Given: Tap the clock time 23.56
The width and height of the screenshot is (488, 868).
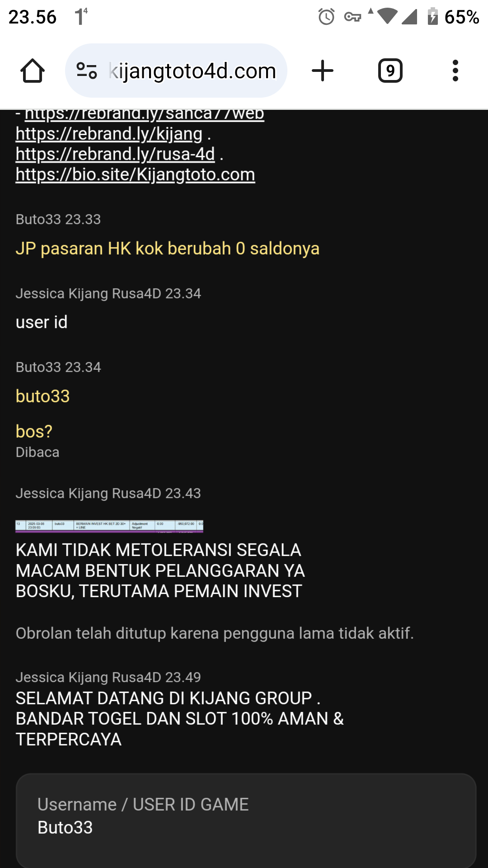Looking at the screenshot, I should click(33, 17).
